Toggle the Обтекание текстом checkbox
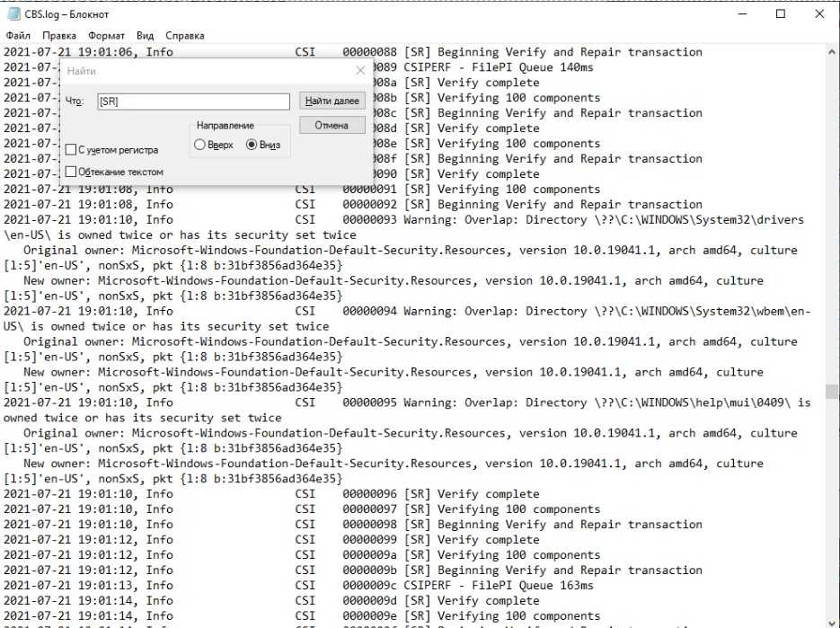 [x=71, y=172]
